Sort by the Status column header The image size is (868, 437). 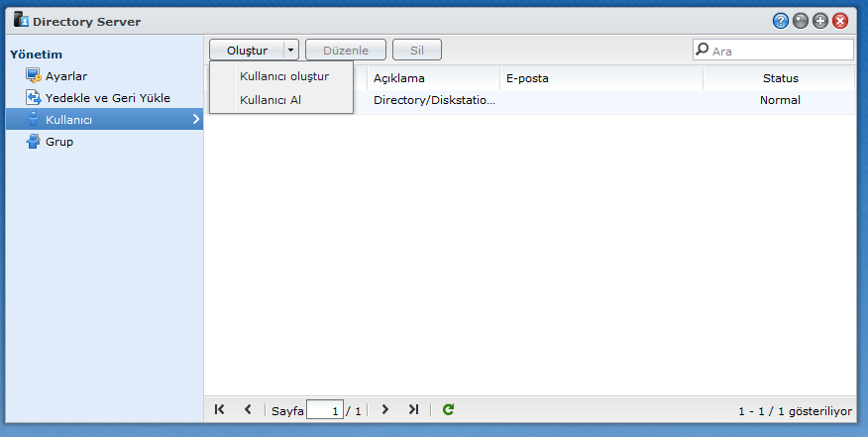point(780,78)
